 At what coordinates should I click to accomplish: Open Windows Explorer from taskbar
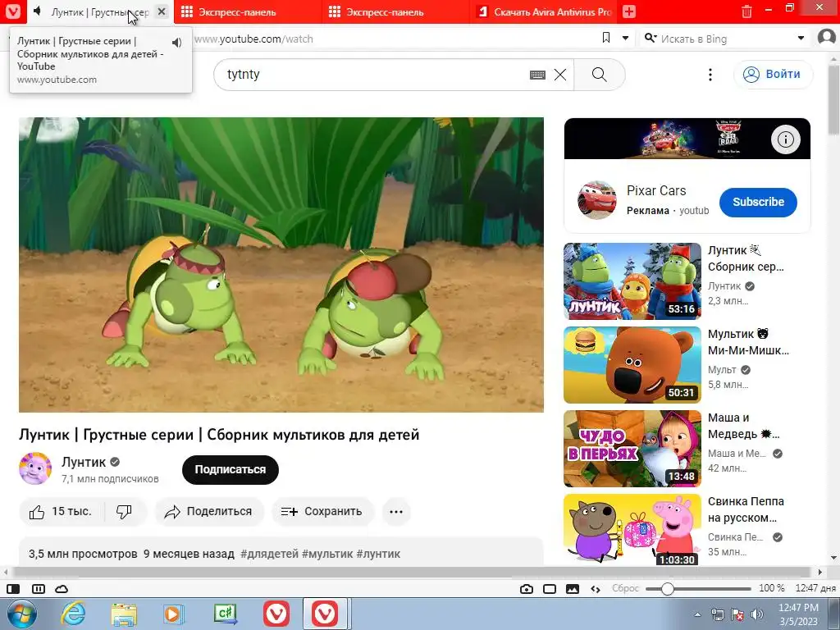coord(124,614)
